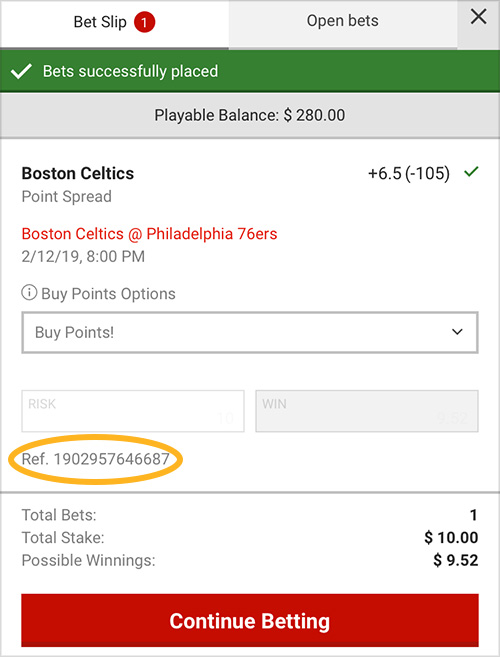Click the Bets successfully placed banner

[x=250, y=71]
